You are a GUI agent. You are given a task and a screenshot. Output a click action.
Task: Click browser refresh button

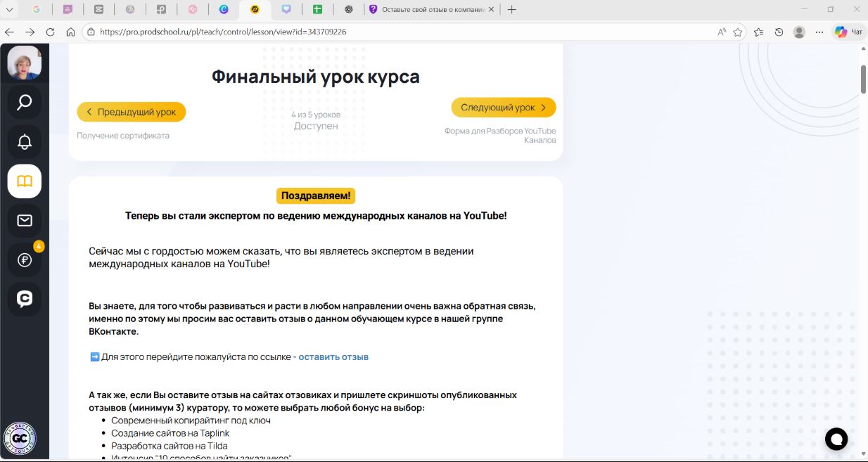[x=50, y=32]
